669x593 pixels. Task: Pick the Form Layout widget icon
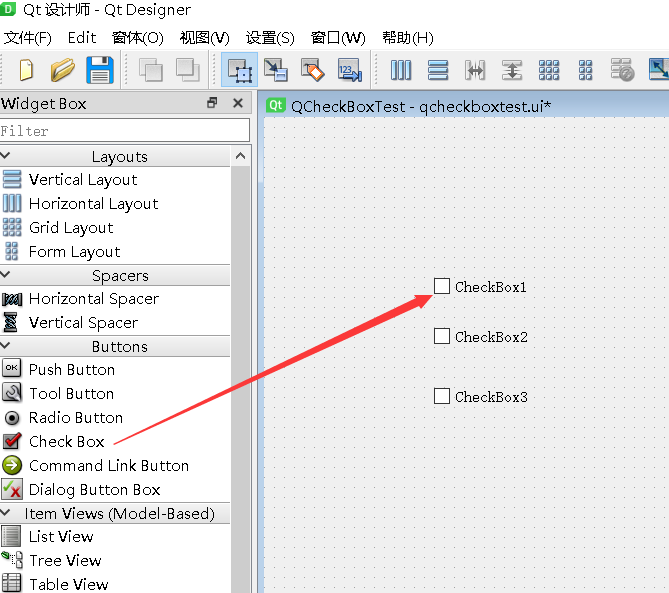click(x=12, y=251)
